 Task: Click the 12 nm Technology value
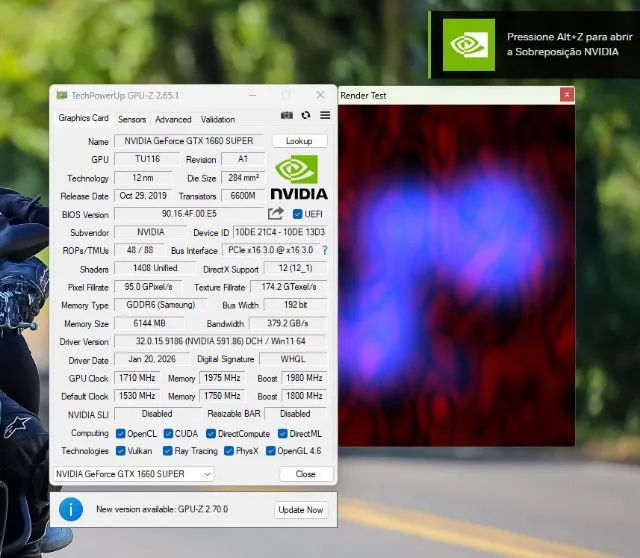[143, 178]
